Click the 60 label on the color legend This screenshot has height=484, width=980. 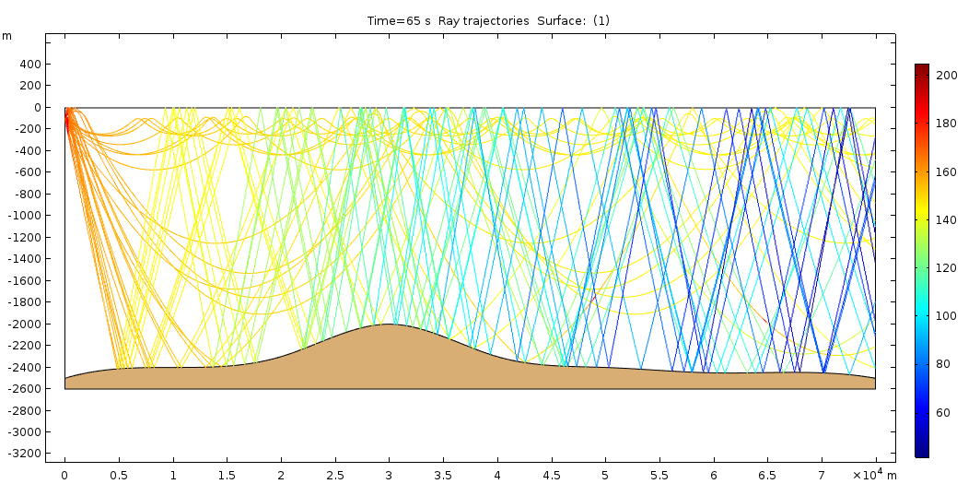943,413
